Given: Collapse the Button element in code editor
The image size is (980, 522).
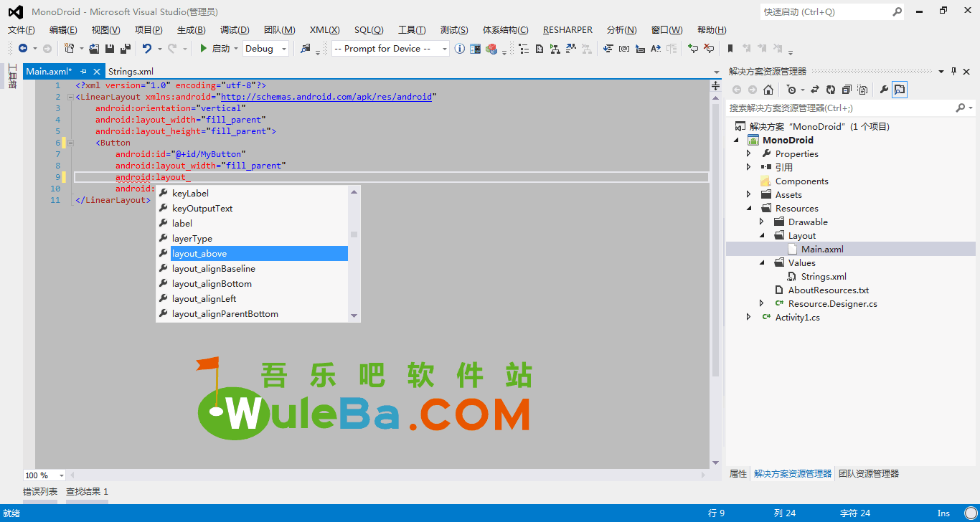Looking at the screenshot, I should (70, 143).
